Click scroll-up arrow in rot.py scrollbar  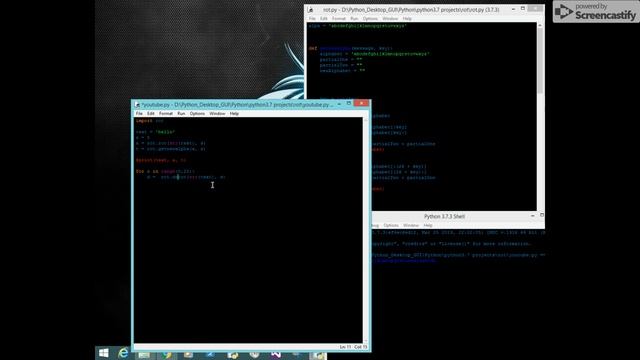point(540,25)
